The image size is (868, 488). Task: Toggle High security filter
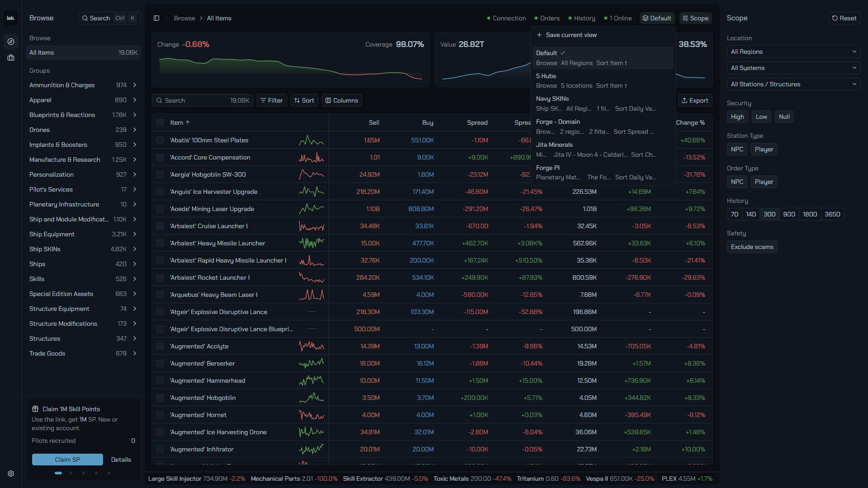tap(737, 117)
